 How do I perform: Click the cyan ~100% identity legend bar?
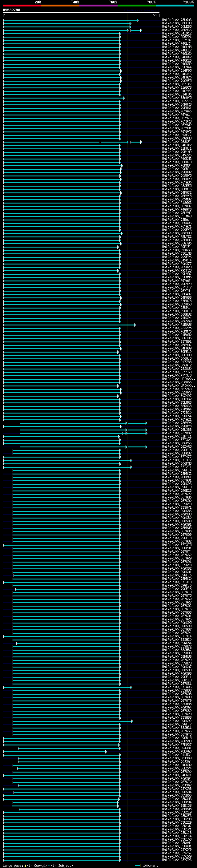175,6
